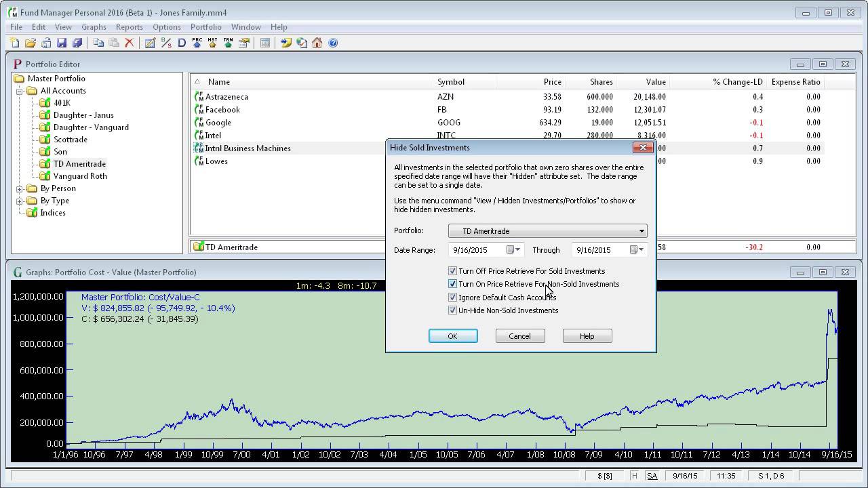Toggle Ignore Default Cash Accounts checkbox

[x=453, y=298]
